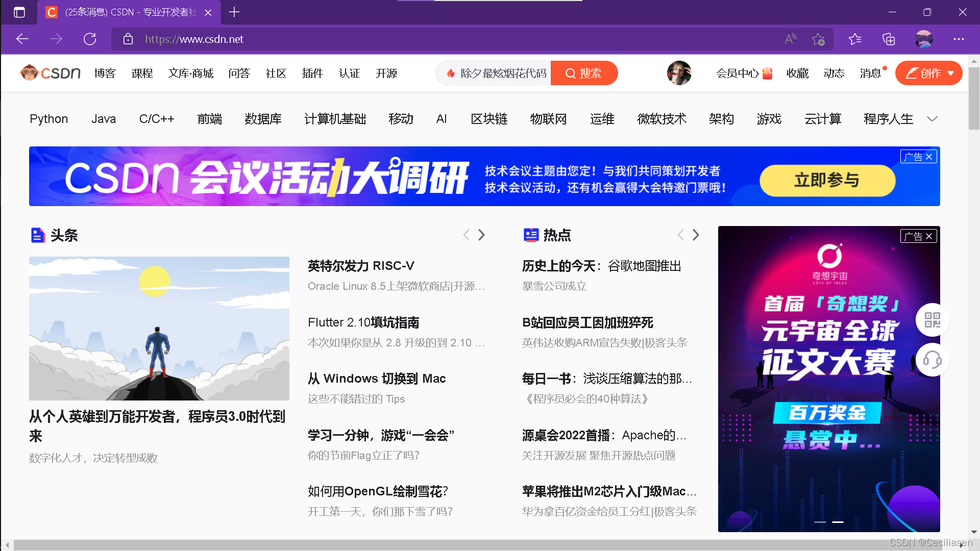Open the read aloud icon

pos(791,39)
